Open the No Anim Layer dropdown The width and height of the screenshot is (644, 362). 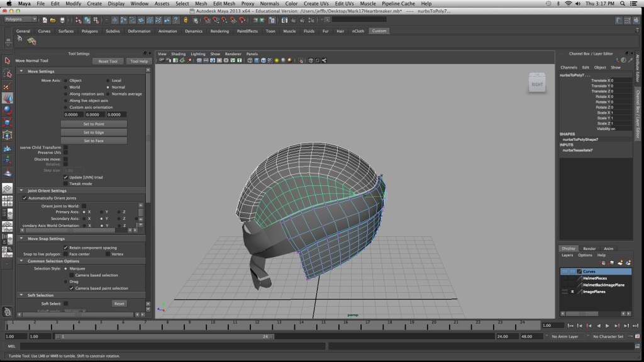568,337
